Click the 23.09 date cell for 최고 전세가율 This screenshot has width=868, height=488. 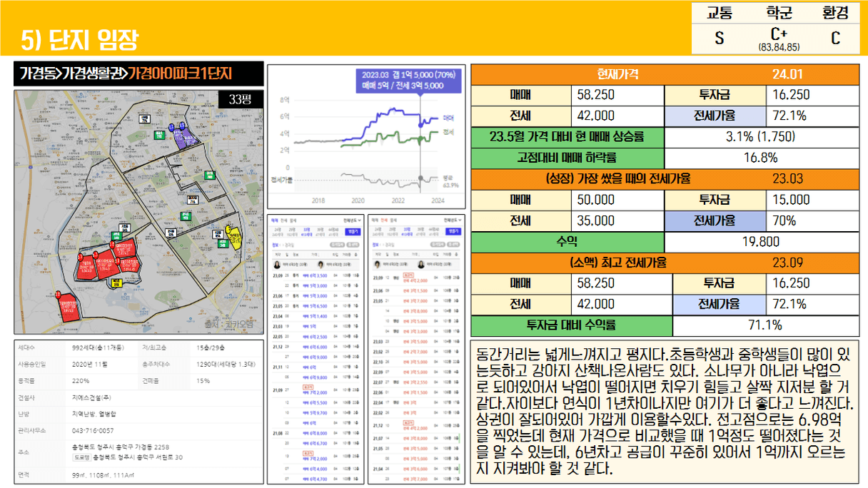[x=787, y=262]
